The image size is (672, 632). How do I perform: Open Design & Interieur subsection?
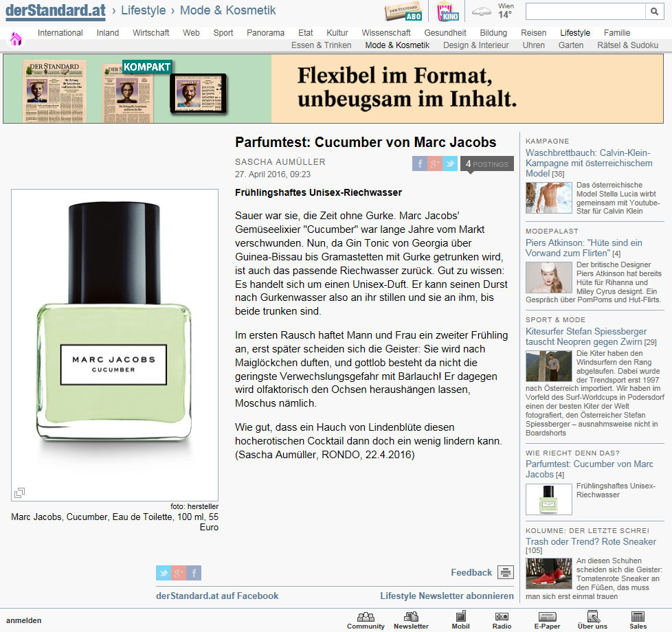point(475,45)
